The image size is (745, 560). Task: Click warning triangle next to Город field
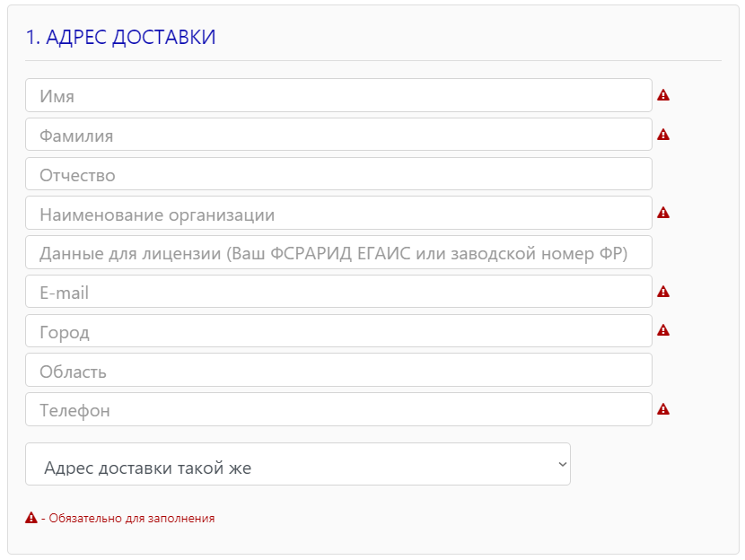(663, 330)
